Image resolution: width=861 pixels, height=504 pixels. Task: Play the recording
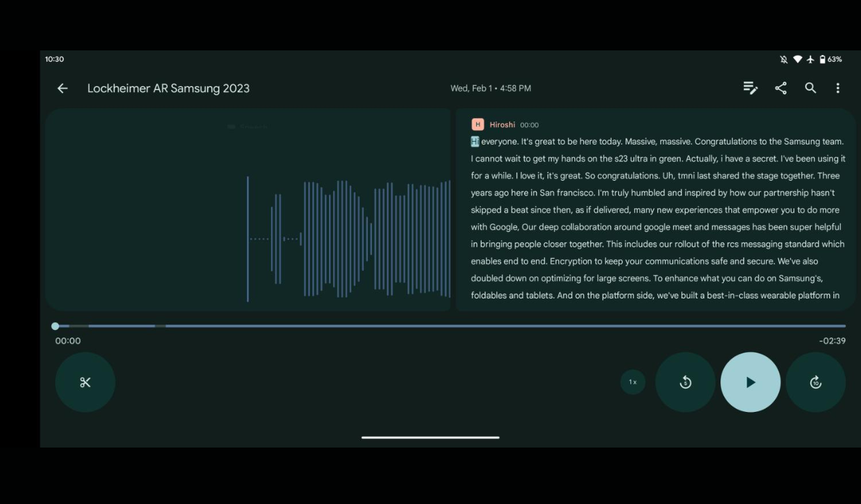click(x=751, y=382)
